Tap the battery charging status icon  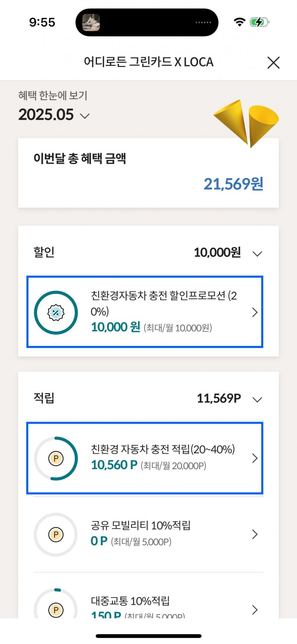pos(260,22)
